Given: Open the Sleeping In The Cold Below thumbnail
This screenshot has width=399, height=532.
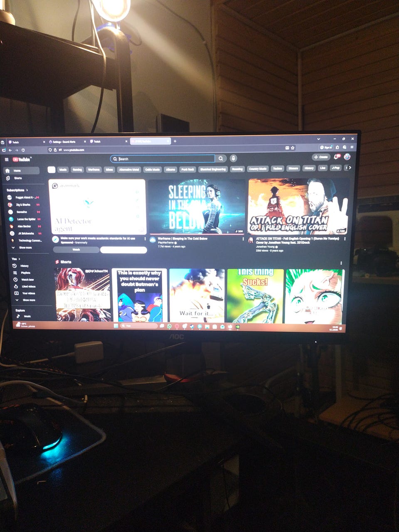Looking at the screenshot, I should (197, 207).
